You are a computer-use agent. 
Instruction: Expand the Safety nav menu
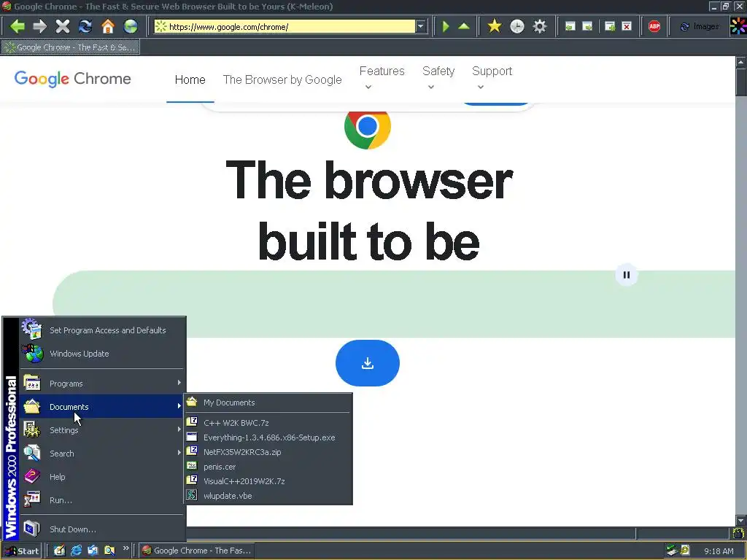click(438, 77)
